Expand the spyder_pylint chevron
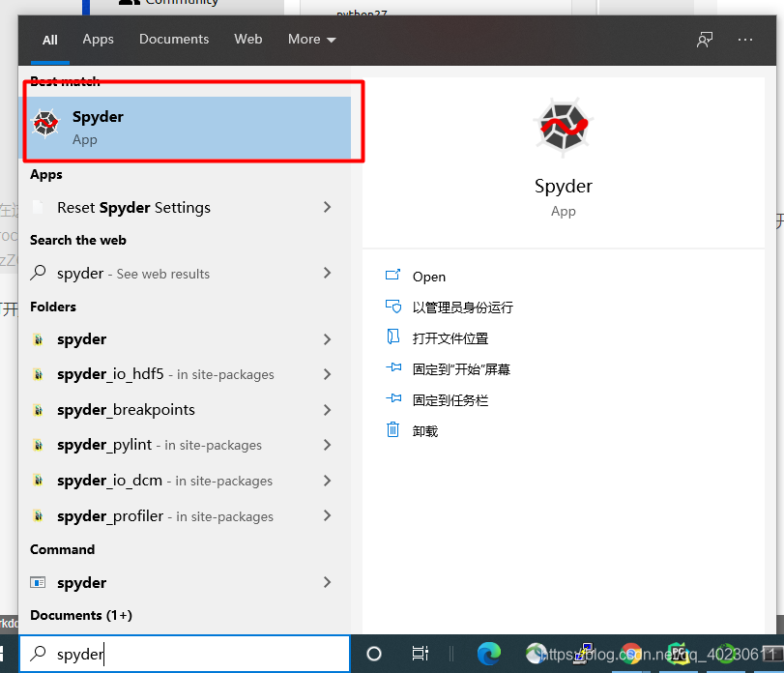This screenshot has width=784, height=673. (327, 445)
